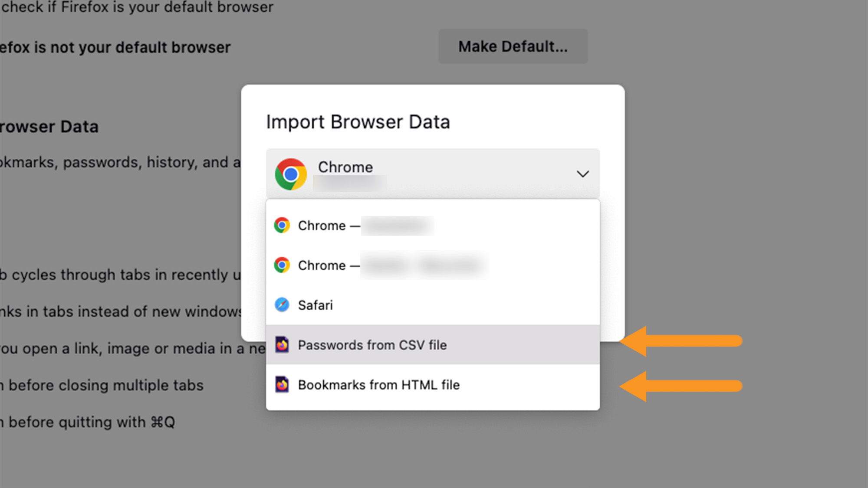Click the file icon beside Bookmarks from HTML

tap(282, 384)
